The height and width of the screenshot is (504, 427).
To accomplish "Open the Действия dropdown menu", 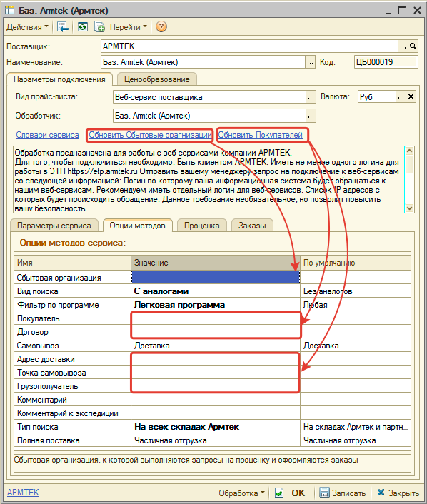I will click(27, 27).
